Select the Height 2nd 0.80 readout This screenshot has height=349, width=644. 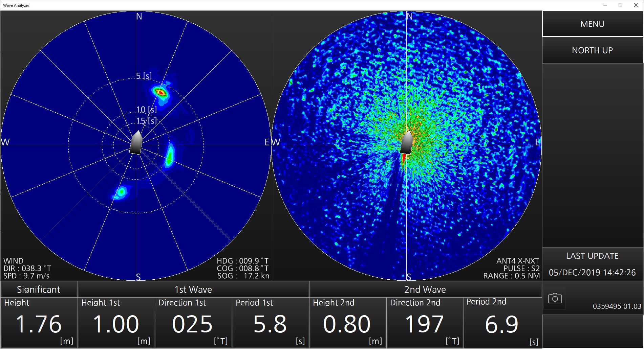pyautogui.click(x=348, y=323)
